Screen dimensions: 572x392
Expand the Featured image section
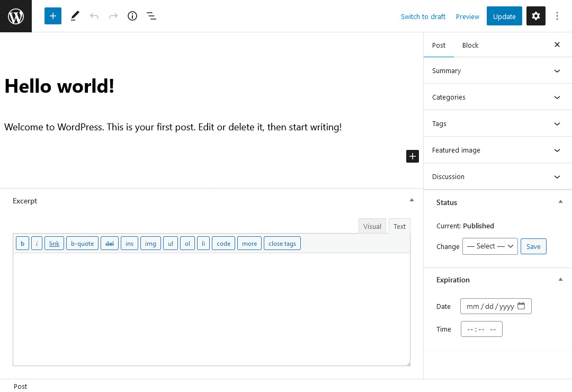tap(557, 150)
